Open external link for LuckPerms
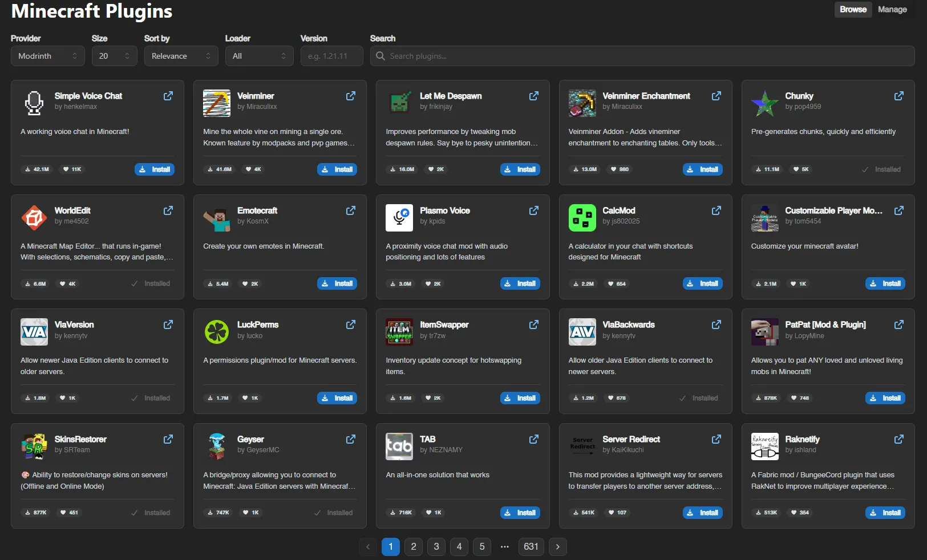The width and height of the screenshot is (927, 560). (x=351, y=324)
